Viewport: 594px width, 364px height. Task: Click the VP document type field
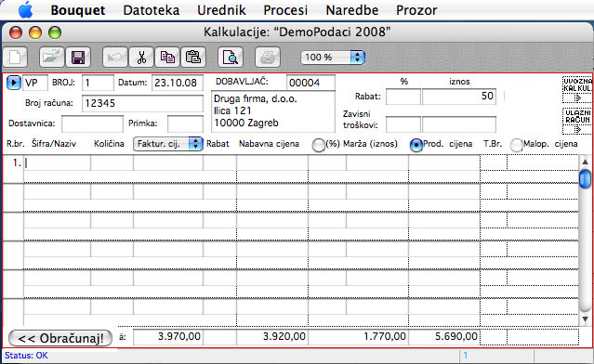[x=35, y=83]
